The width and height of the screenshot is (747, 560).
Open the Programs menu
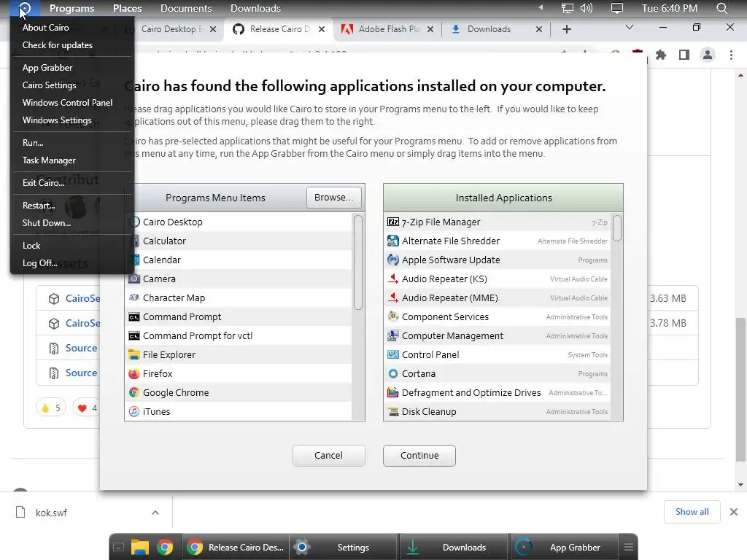(x=72, y=8)
